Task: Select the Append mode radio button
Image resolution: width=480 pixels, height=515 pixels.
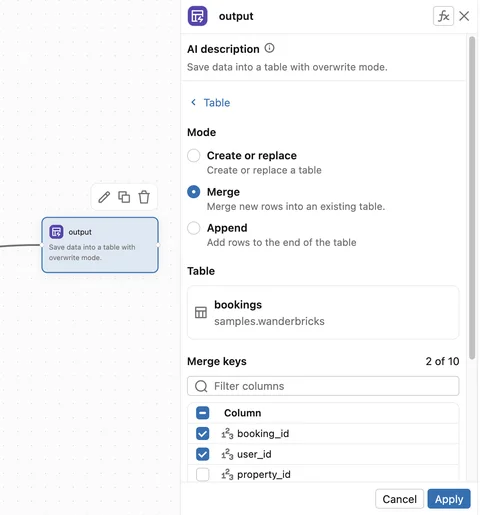Action: click(x=194, y=228)
